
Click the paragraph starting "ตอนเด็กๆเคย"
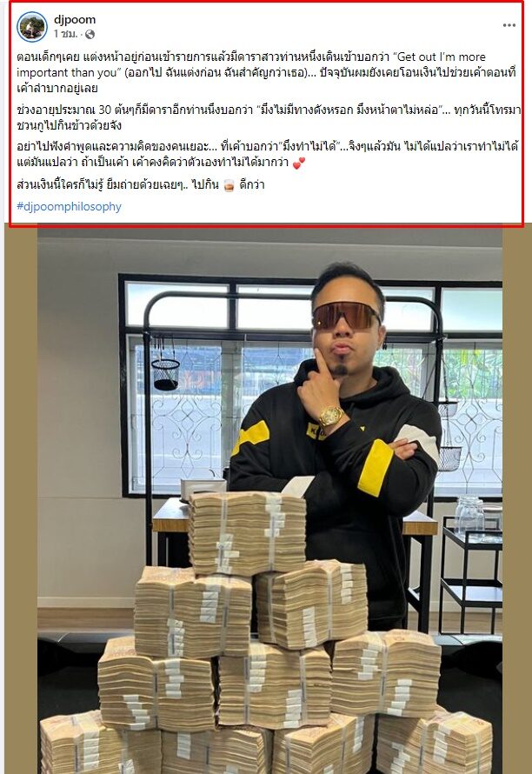[x=267, y=72]
